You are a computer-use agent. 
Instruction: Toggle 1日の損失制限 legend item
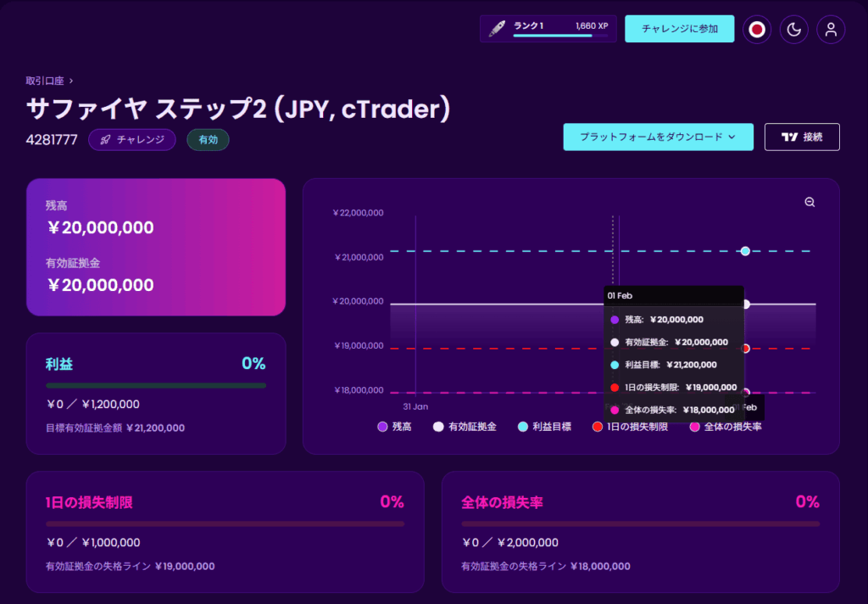click(630, 427)
